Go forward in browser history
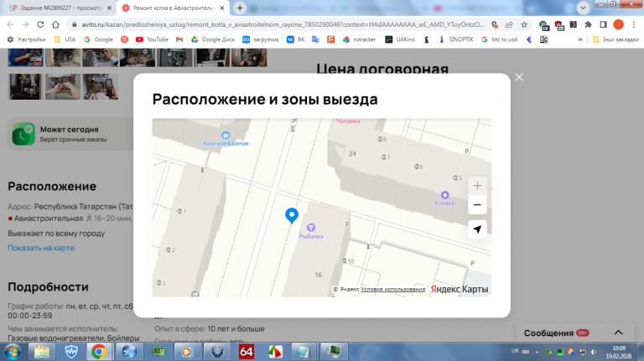644x361 pixels. pyautogui.click(x=25, y=24)
